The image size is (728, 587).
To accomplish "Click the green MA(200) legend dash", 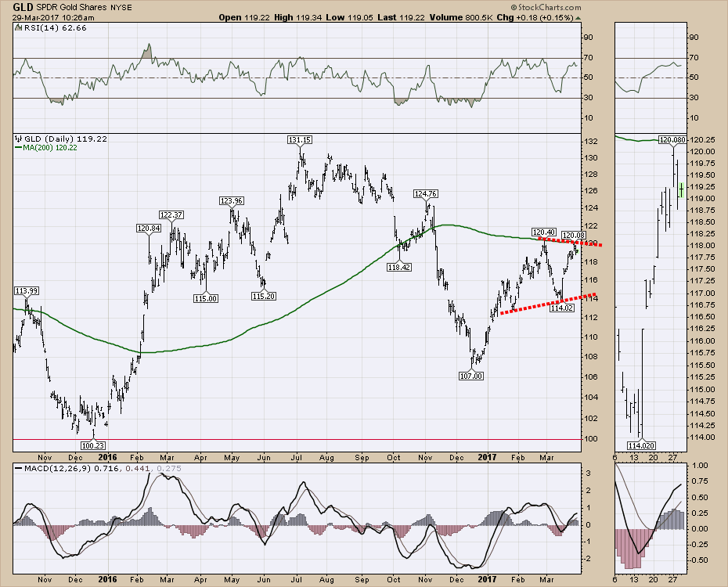I will pyautogui.click(x=19, y=148).
